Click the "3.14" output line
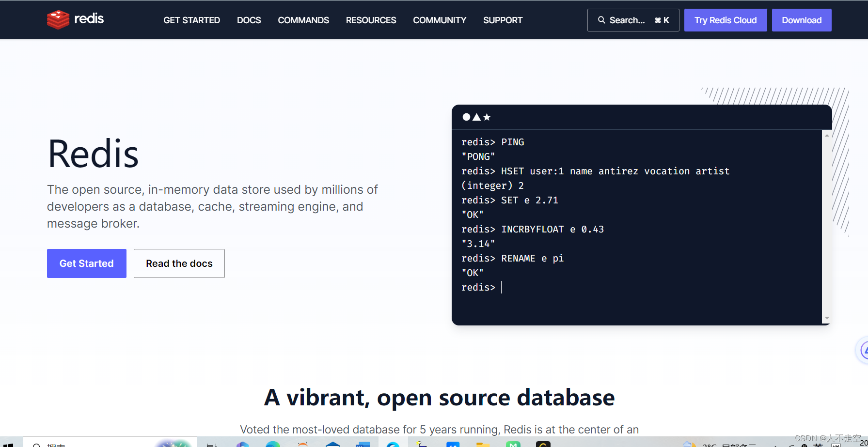Viewport: 868px width, 447px height. point(478,244)
